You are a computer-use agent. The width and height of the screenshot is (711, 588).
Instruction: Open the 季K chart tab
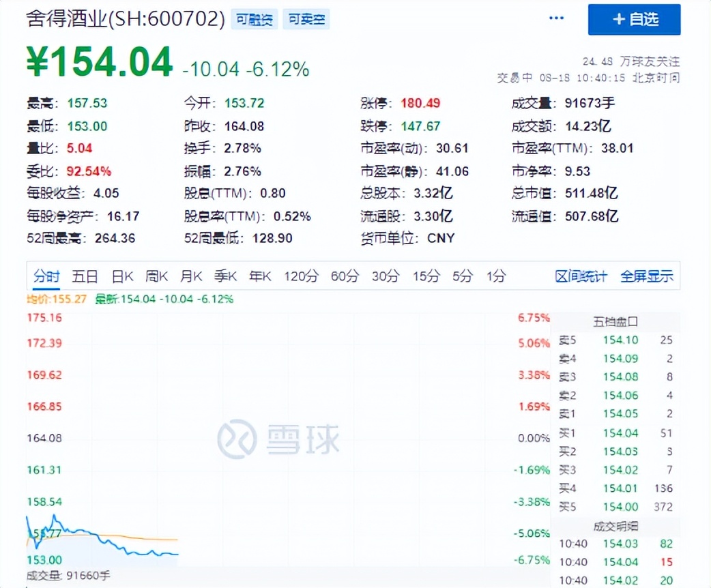click(x=225, y=276)
